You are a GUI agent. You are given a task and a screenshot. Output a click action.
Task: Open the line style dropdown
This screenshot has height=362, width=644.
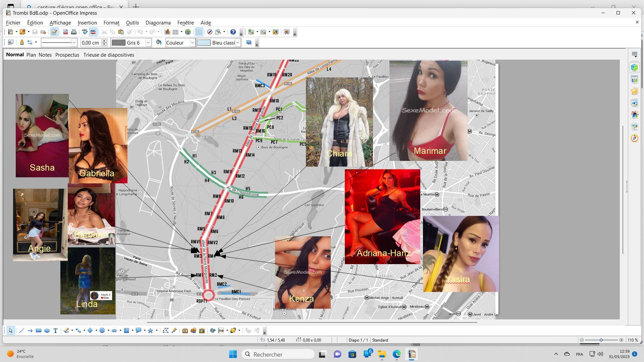pos(74,43)
